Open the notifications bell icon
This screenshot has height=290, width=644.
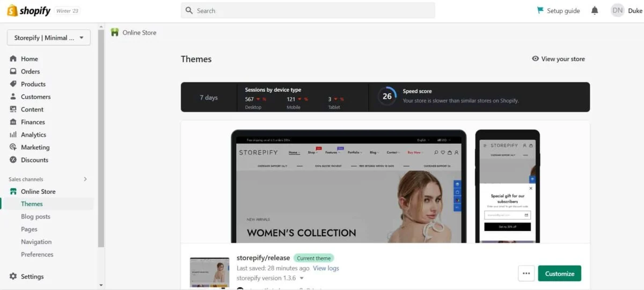[x=595, y=10]
